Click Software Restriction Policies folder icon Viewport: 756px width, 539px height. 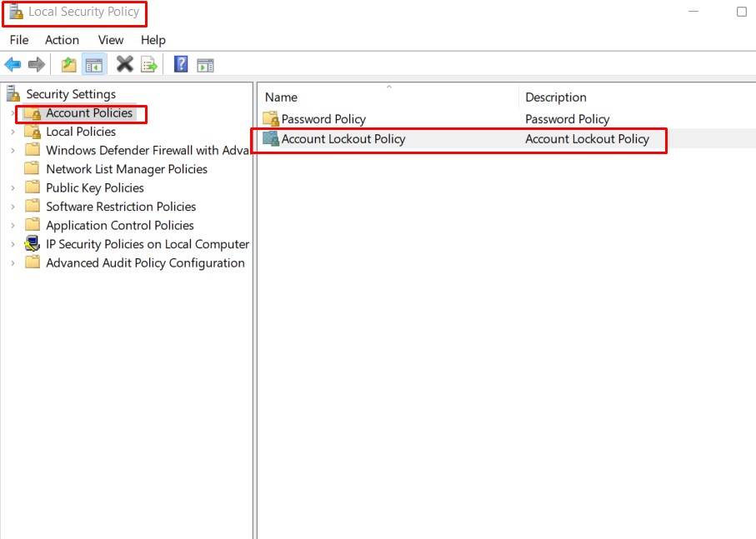(x=33, y=206)
